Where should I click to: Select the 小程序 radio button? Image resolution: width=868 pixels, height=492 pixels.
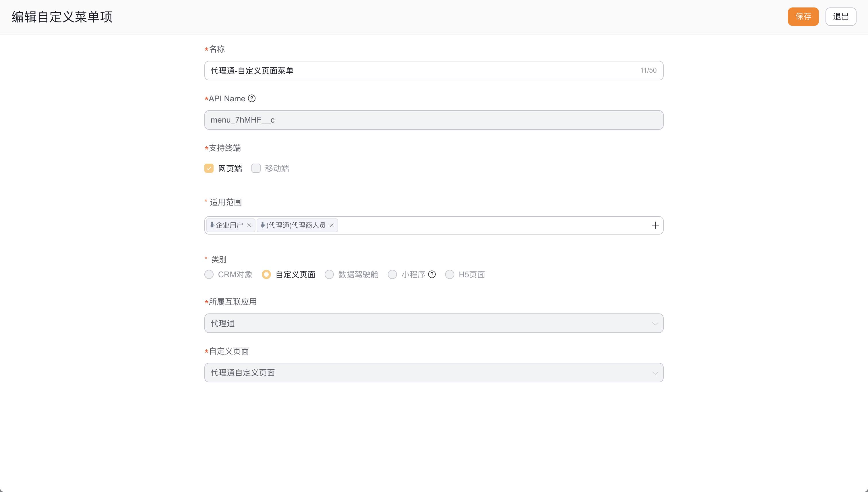392,274
